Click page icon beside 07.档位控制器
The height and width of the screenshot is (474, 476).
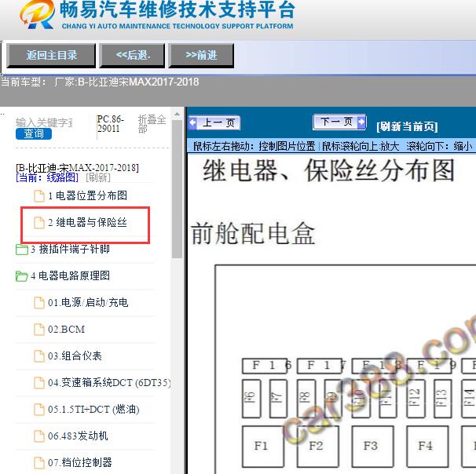[38, 463]
